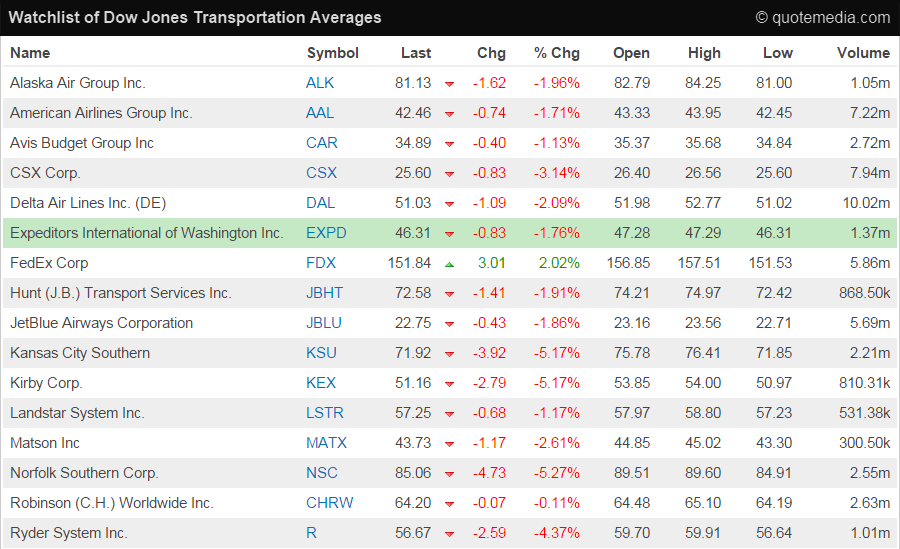Follow the JBHT symbol link
The width and height of the screenshot is (900, 549).
coord(325,293)
